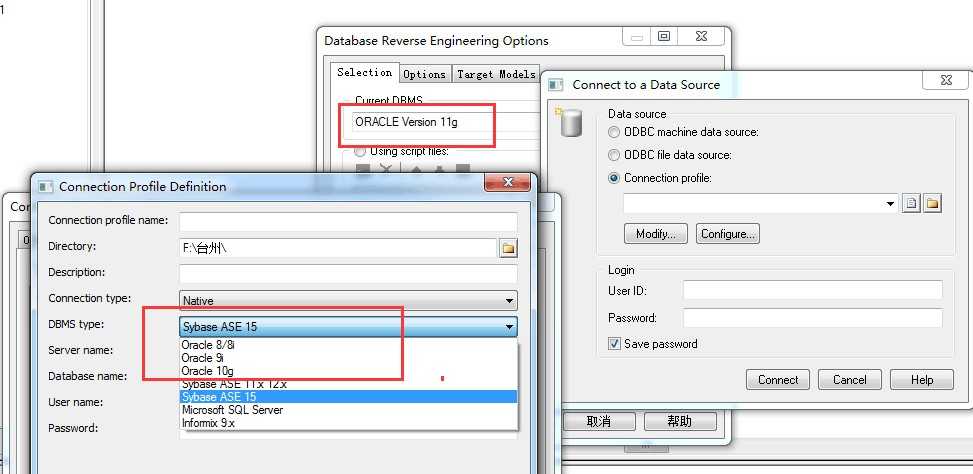Select ODBC machine data source radio

[614, 132]
